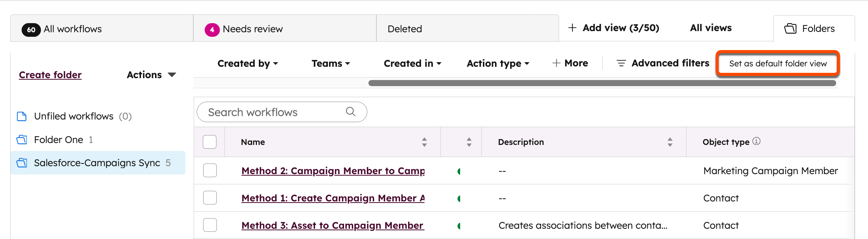
Task: Click the Folder One folder icon
Action: (x=22, y=140)
